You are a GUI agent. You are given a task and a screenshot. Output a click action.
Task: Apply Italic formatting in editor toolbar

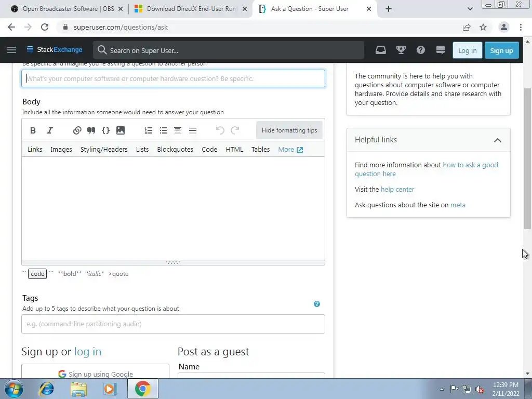tap(49, 130)
